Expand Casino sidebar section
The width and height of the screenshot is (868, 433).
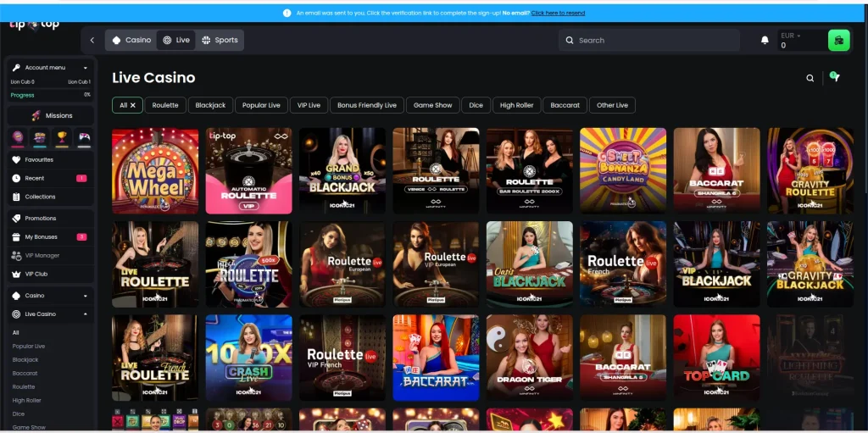click(x=50, y=296)
